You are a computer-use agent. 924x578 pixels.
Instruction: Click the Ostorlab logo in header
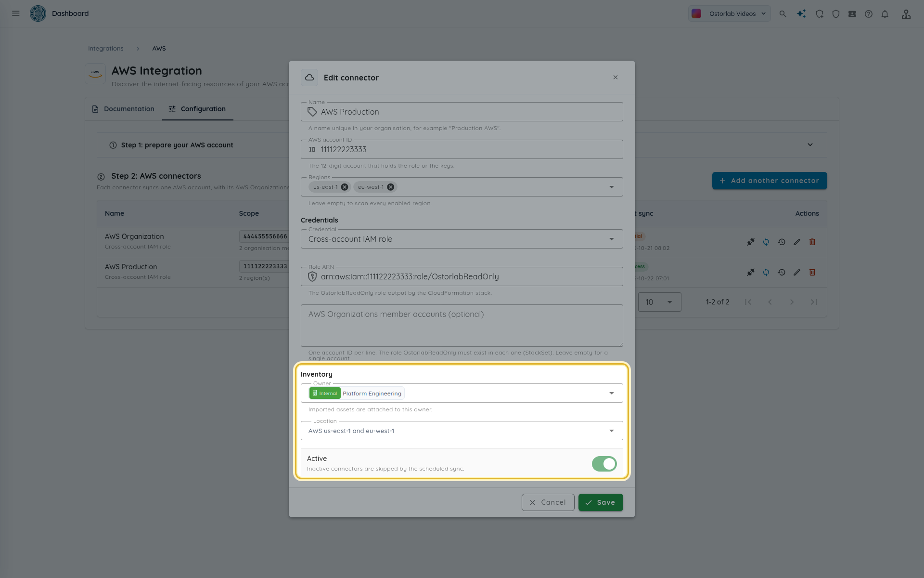pyautogui.click(x=38, y=13)
